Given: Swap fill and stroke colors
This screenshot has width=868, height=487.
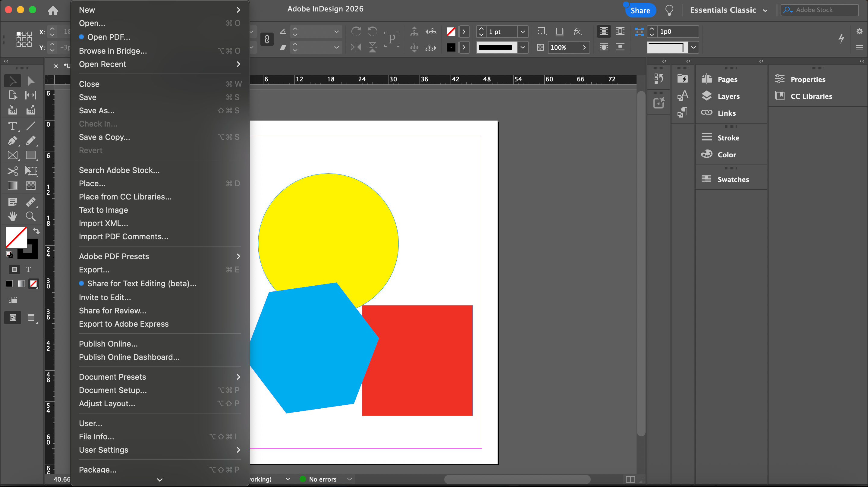Looking at the screenshot, I should click(x=36, y=231).
